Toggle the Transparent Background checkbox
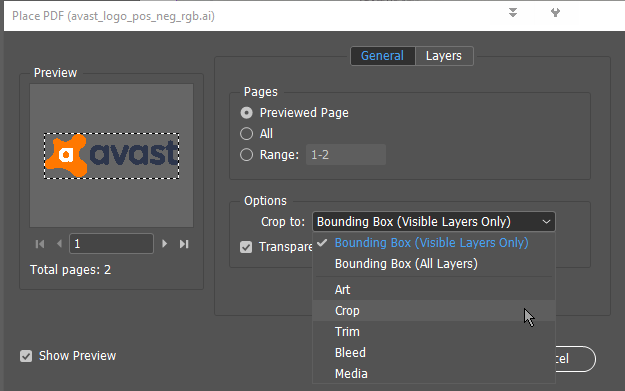The height and width of the screenshot is (391, 625). (246, 247)
